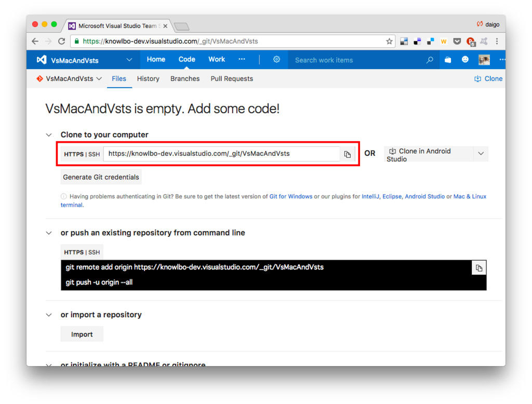Click the yellow W extension icon

[x=444, y=42]
